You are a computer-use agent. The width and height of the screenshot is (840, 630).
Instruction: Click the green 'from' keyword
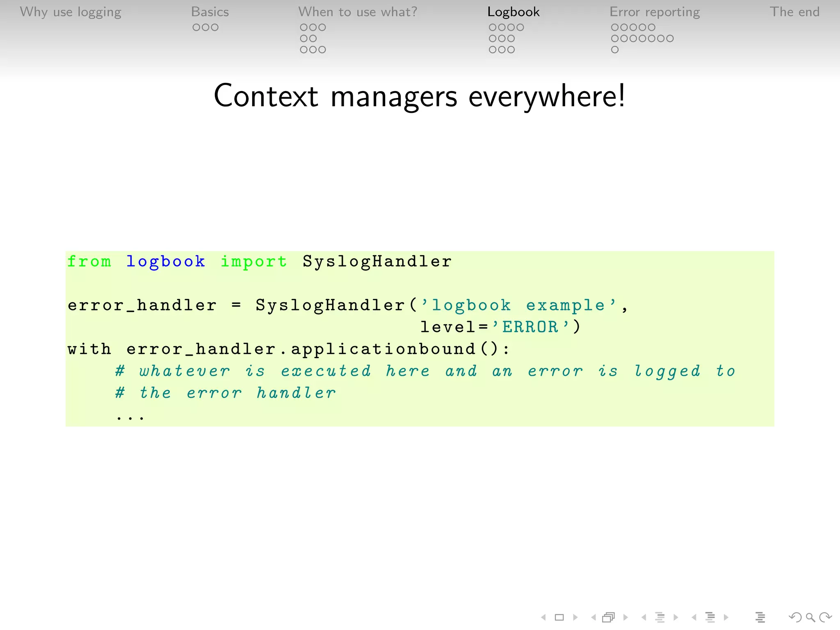tap(89, 261)
